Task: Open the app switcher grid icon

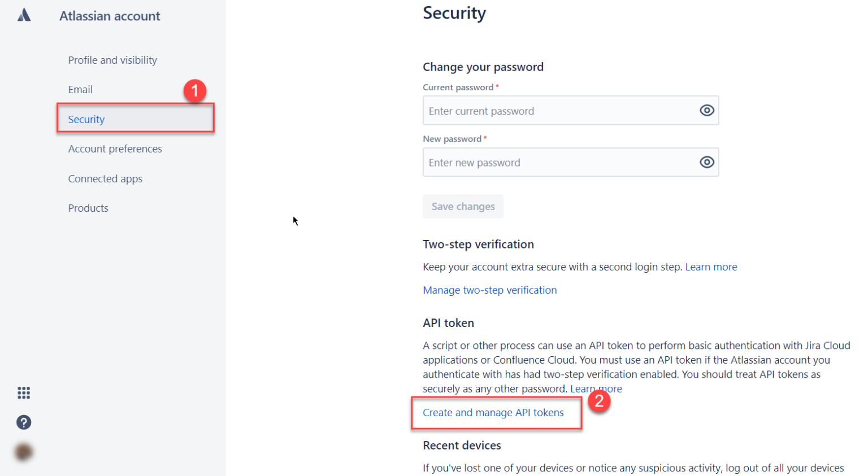Action: point(23,393)
